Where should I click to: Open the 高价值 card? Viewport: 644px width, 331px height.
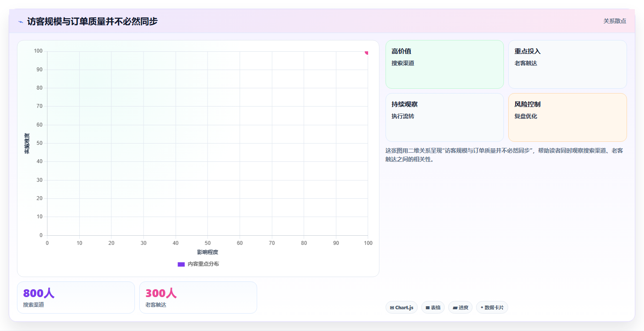pos(444,64)
